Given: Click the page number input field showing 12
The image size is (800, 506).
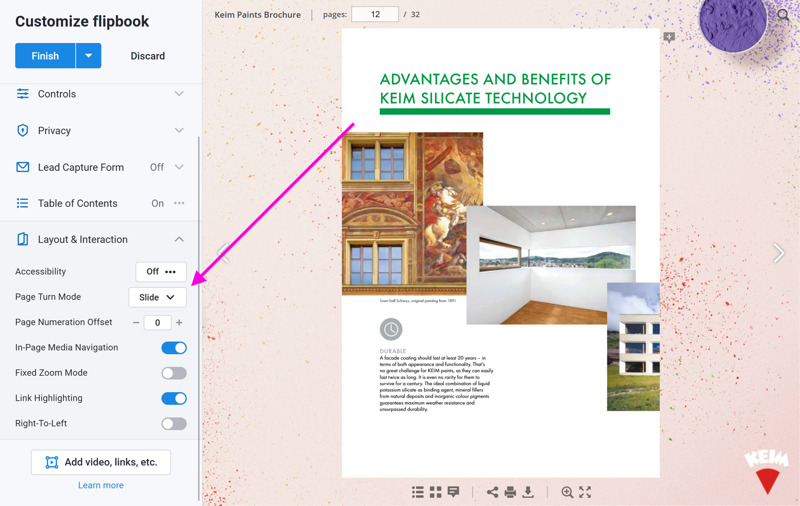Looking at the screenshot, I should (x=376, y=14).
